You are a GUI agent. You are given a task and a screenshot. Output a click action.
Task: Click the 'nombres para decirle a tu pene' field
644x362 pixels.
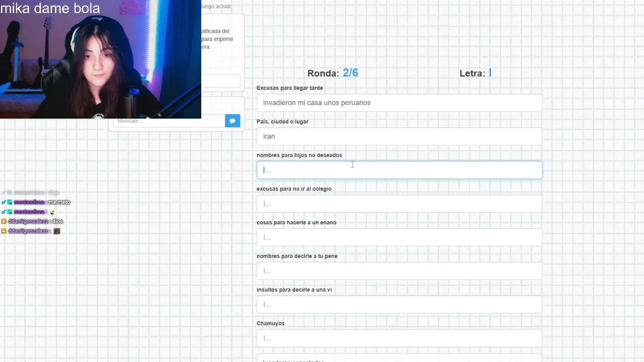coord(399,271)
